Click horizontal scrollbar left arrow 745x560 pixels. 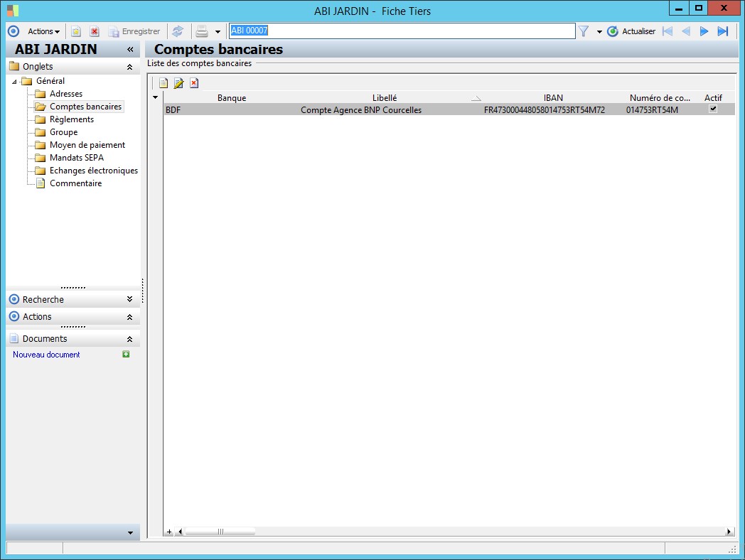coord(180,532)
